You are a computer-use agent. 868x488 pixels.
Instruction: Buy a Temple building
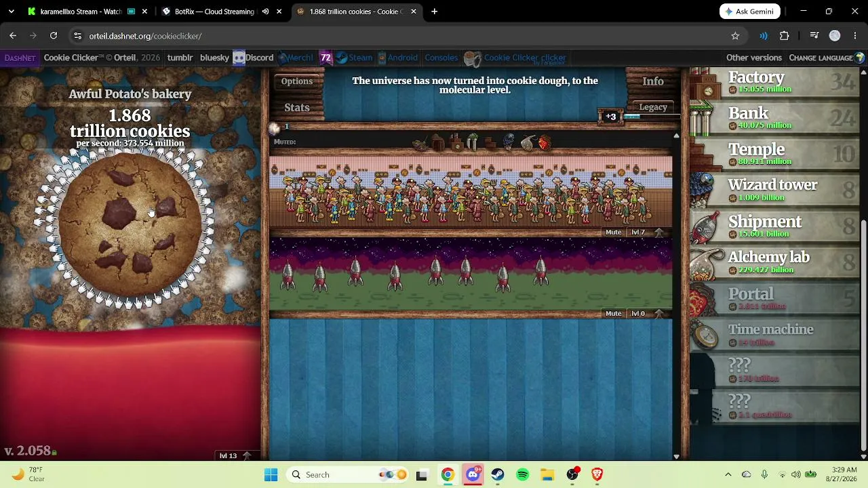pyautogui.click(x=774, y=153)
